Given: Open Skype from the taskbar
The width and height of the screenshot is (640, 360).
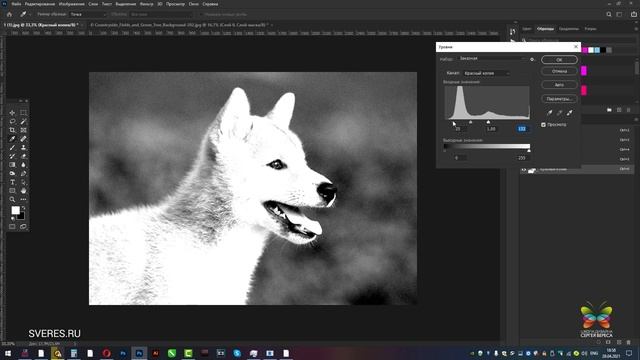Looking at the screenshot, I should pos(237,353).
